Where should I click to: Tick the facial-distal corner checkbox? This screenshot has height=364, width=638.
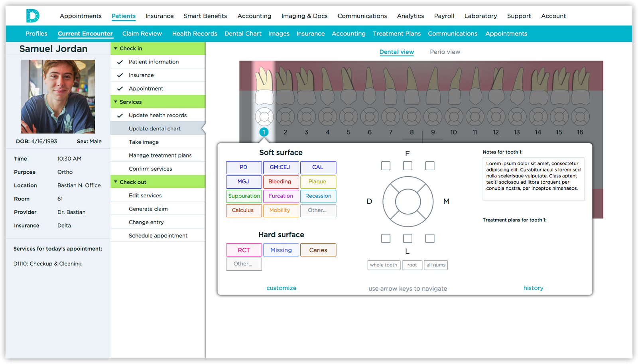coord(386,165)
